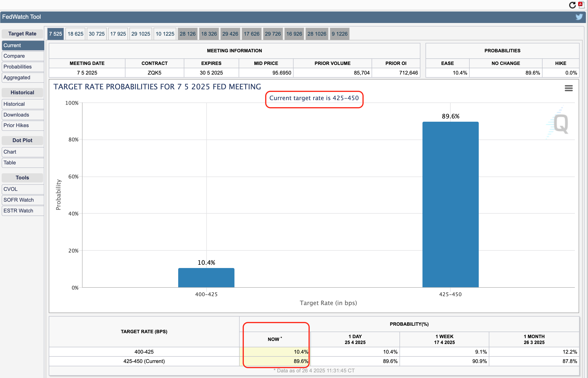Click the refresh reload icon

pyautogui.click(x=572, y=5)
